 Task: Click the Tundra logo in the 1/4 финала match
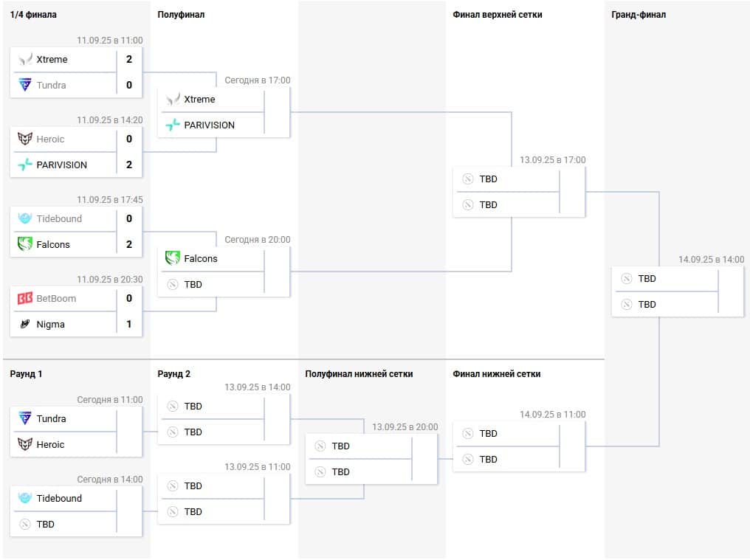pyautogui.click(x=25, y=85)
